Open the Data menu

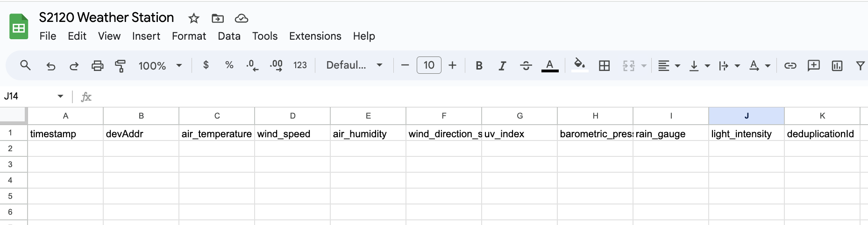coord(229,36)
